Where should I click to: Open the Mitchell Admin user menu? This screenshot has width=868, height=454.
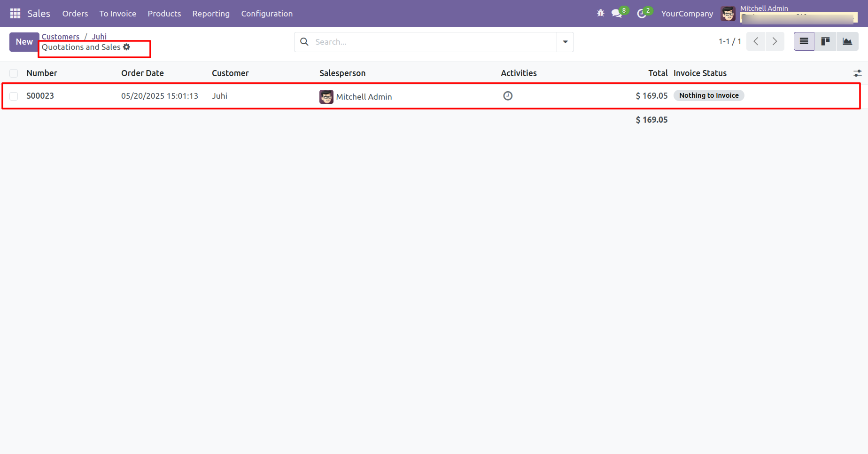[x=764, y=8]
